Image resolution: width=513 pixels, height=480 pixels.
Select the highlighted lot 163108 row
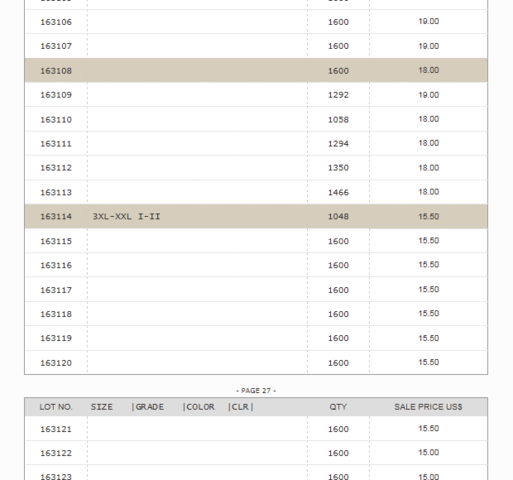point(256,70)
